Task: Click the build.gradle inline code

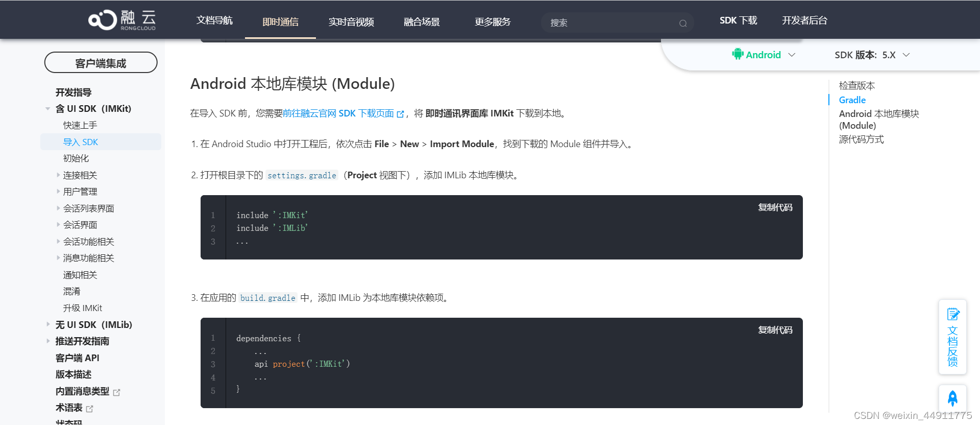Action: pos(267,298)
